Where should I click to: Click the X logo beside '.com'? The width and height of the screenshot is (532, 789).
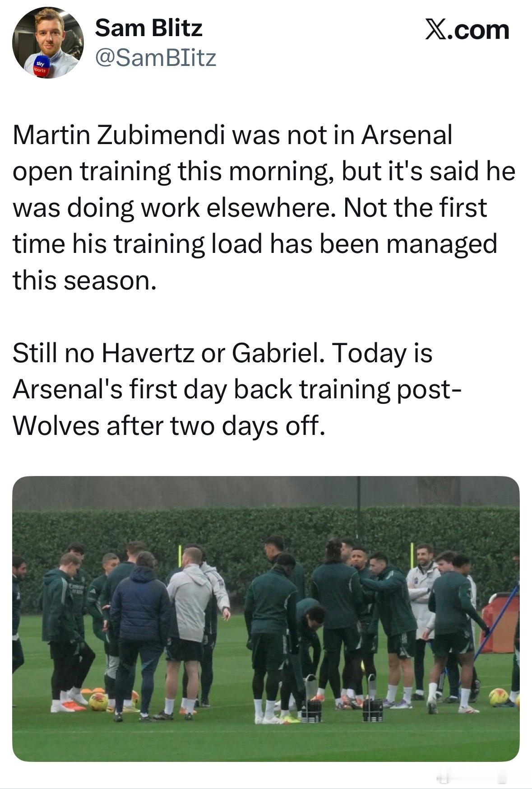click(x=436, y=30)
